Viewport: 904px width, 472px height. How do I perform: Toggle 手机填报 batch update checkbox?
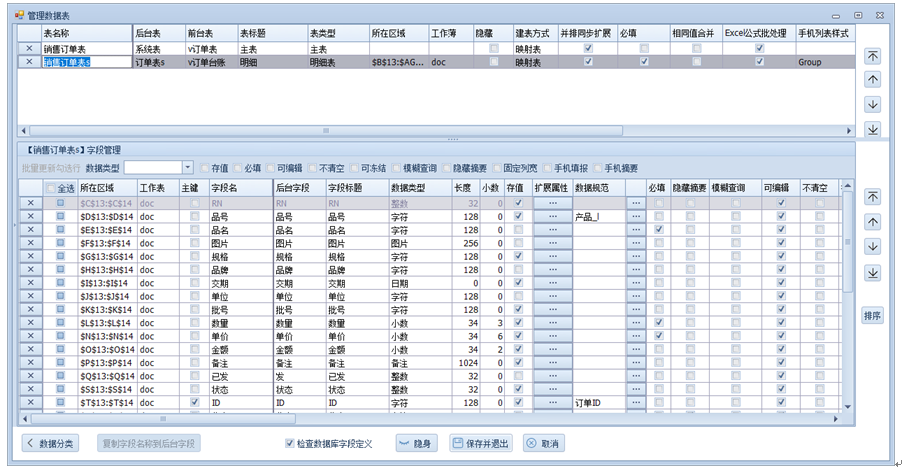(547, 168)
